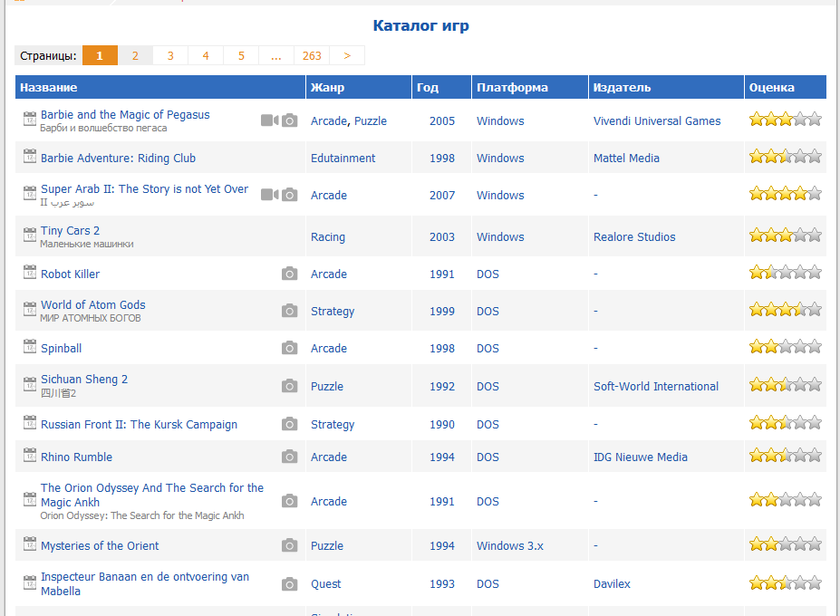Open Super Arab II: The Story is not Yet Over

[145, 189]
